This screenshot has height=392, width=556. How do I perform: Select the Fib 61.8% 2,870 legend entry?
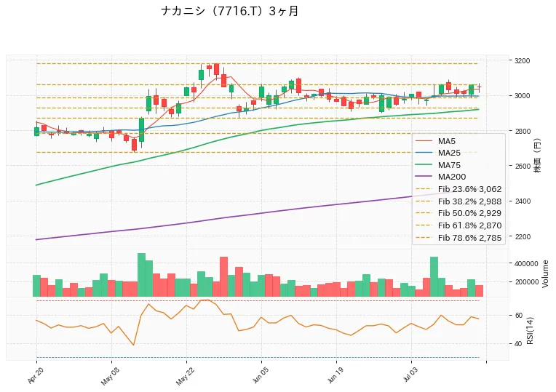pos(458,225)
